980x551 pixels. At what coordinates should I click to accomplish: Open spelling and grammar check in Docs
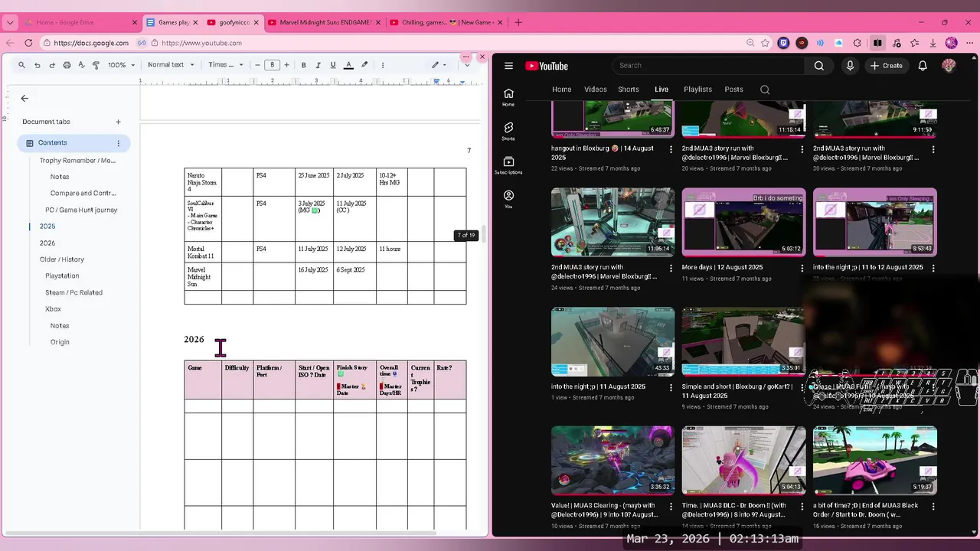81,65
